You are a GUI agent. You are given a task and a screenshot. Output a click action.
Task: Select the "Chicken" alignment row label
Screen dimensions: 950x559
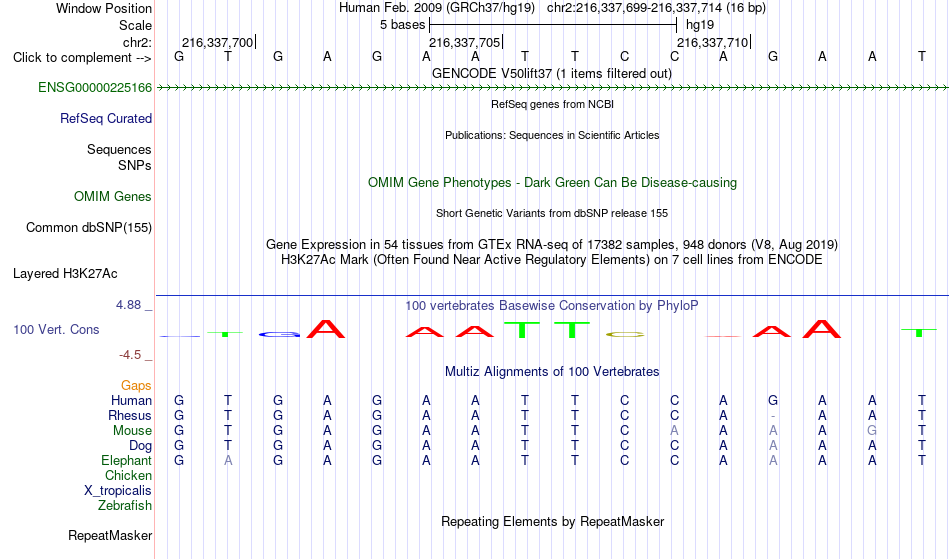pyautogui.click(x=128, y=475)
